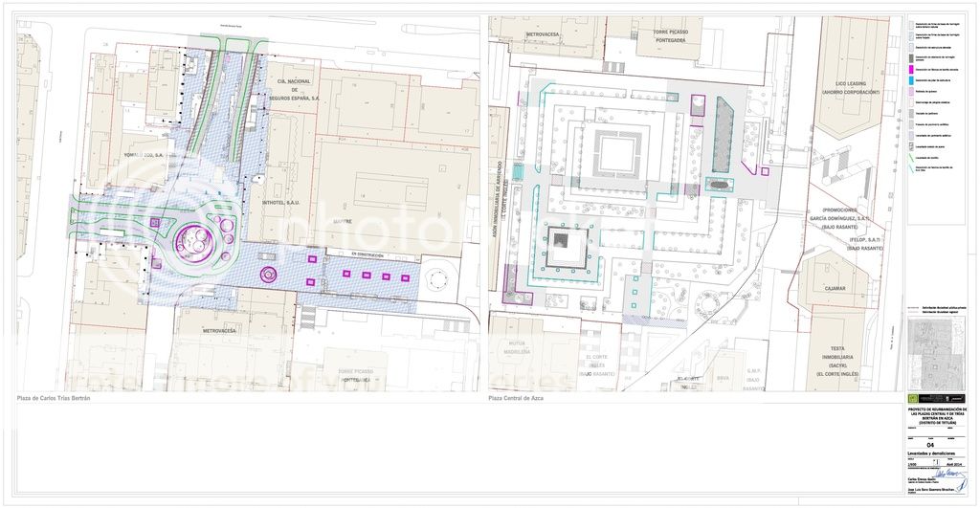Screen dimensions: 980x508
Task: Select the dark gray legend swatch
Action: point(911,58)
